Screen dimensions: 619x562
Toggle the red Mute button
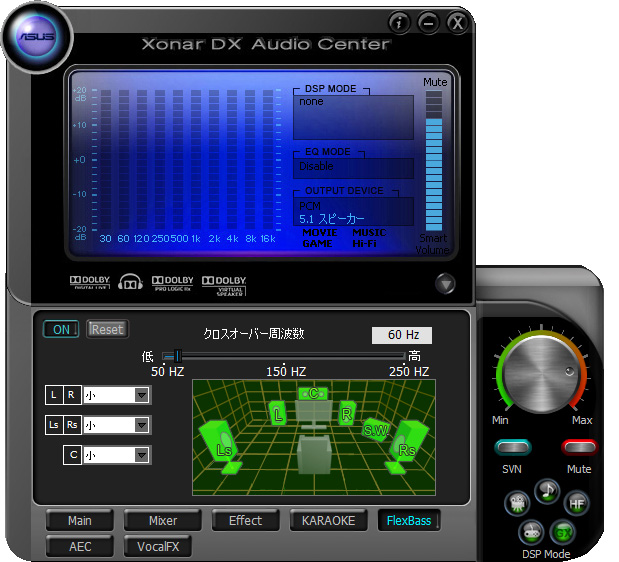tap(579, 447)
